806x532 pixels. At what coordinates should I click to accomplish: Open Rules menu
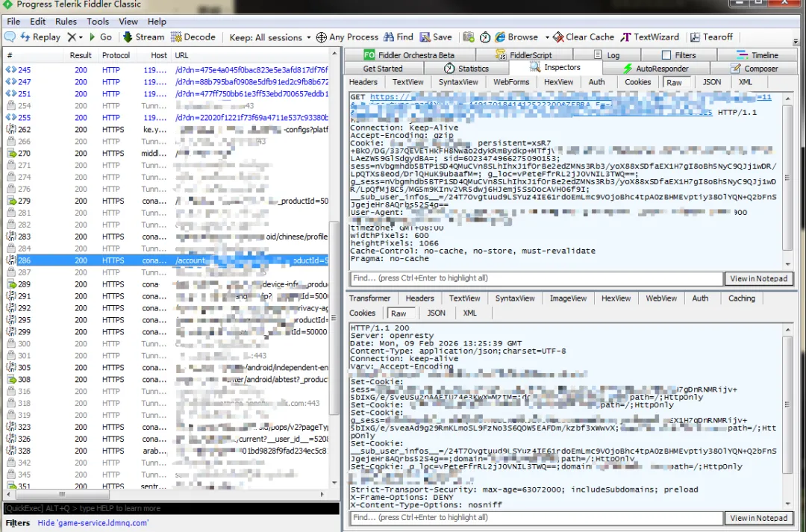coord(66,22)
